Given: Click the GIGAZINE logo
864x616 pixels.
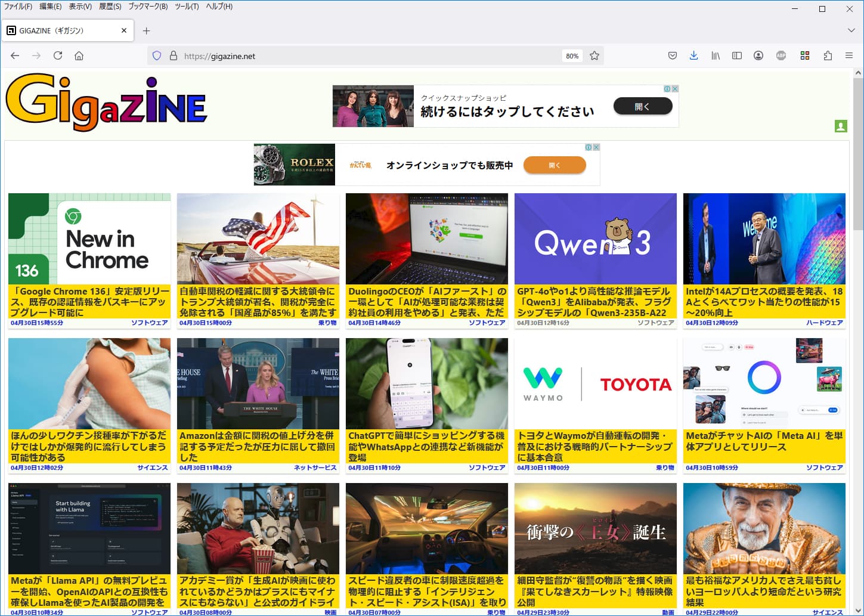Looking at the screenshot, I should point(107,103).
